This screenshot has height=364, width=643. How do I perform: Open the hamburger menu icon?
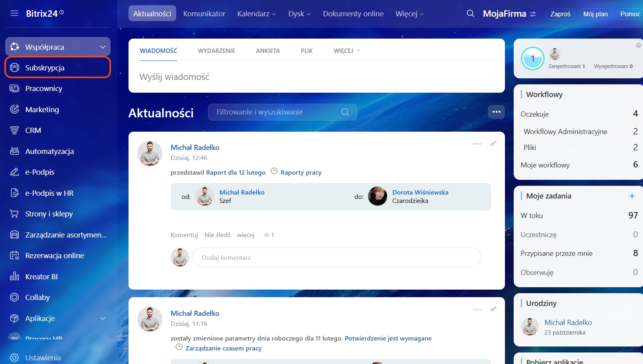[14, 14]
